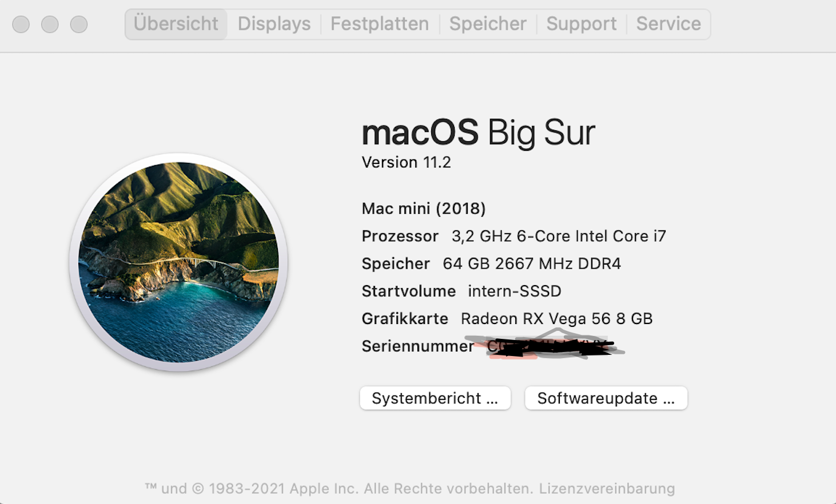Screen dimensions: 836x504
Task: Open the Support tab
Action: click(x=581, y=24)
